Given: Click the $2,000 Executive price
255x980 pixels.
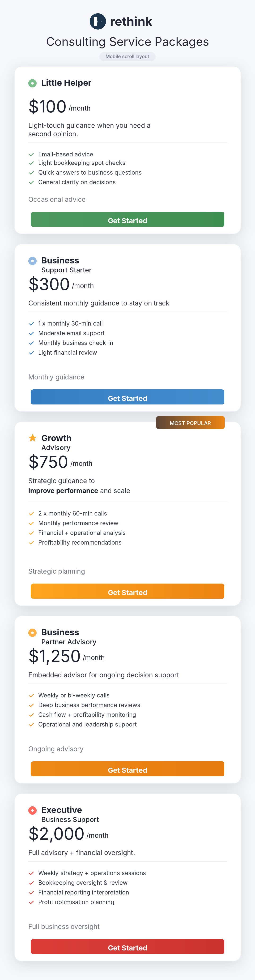Looking at the screenshot, I should (56, 834).
